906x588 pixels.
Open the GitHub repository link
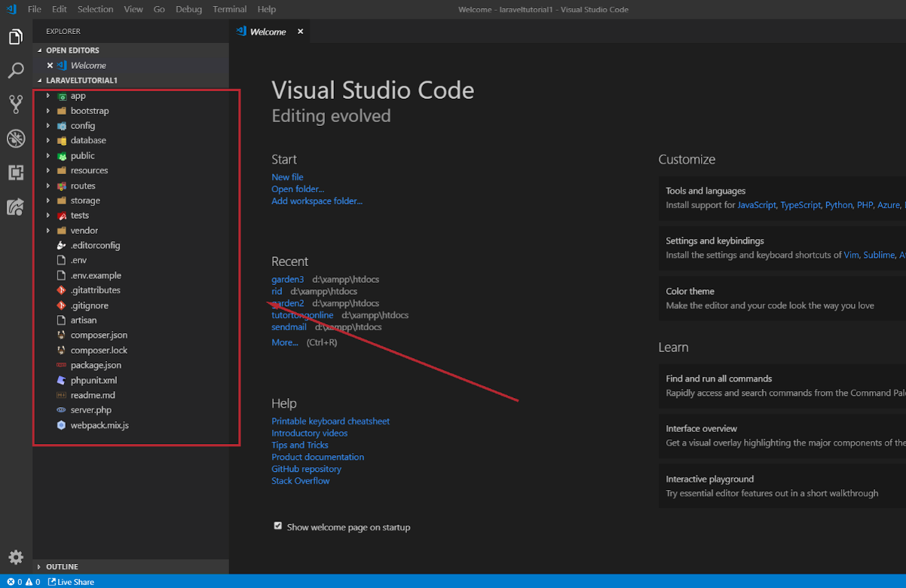point(306,469)
